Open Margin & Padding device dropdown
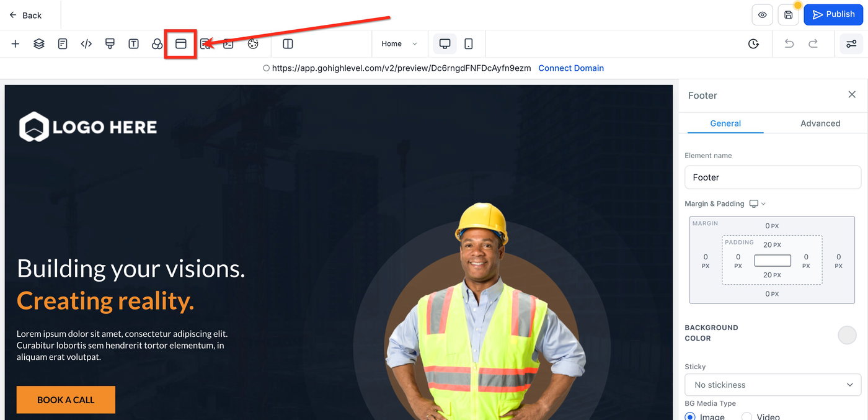 coord(758,203)
